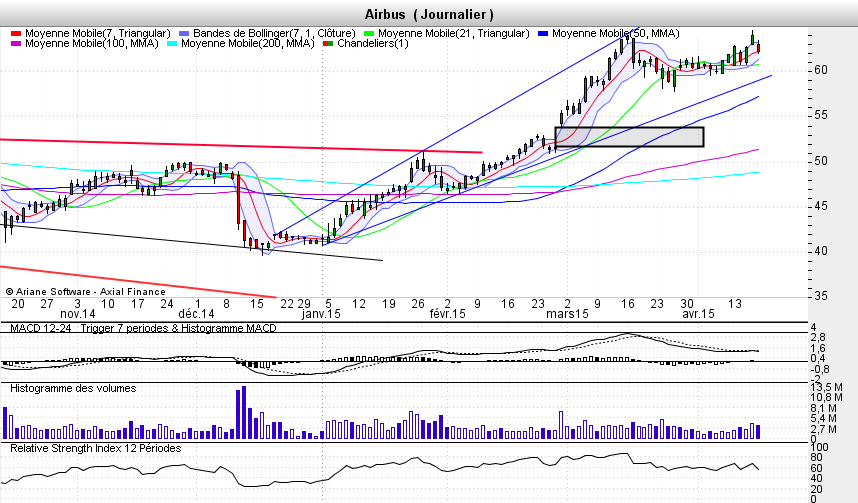Click the '1,6' MACD axis value

(818, 348)
